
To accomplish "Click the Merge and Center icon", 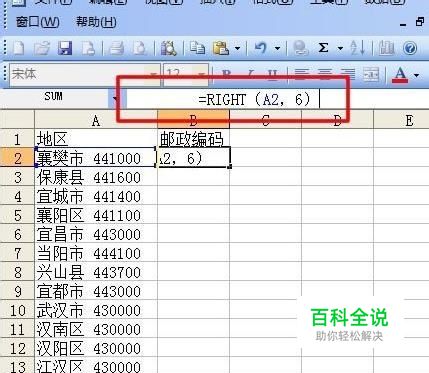I will point(371,74).
